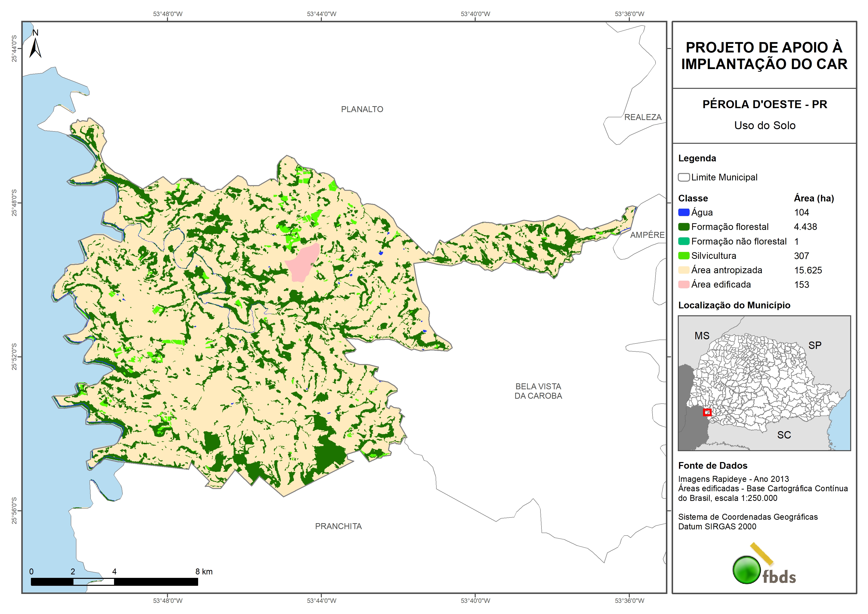Click the beige Área antropizada legend swatch
This screenshot has width=868, height=614.
[683, 270]
